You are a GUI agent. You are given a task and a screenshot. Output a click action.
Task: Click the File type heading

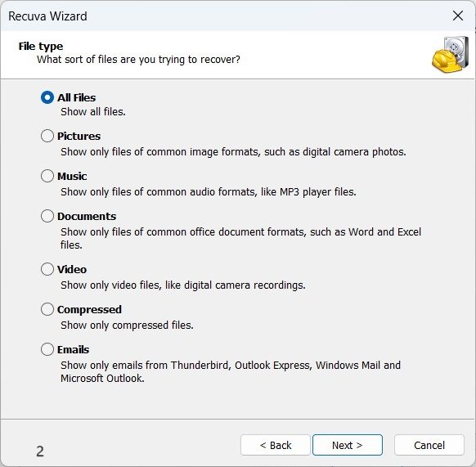(41, 46)
